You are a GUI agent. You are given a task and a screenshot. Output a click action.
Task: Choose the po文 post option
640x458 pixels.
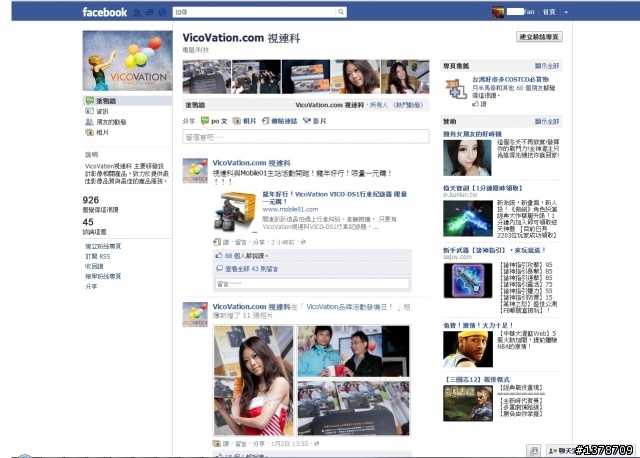[x=214, y=121]
